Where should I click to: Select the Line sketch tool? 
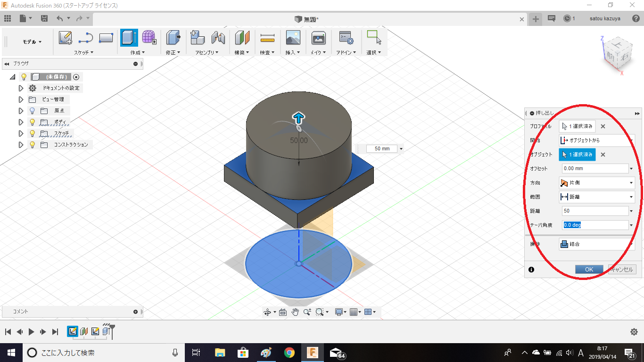[x=85, y=38]
